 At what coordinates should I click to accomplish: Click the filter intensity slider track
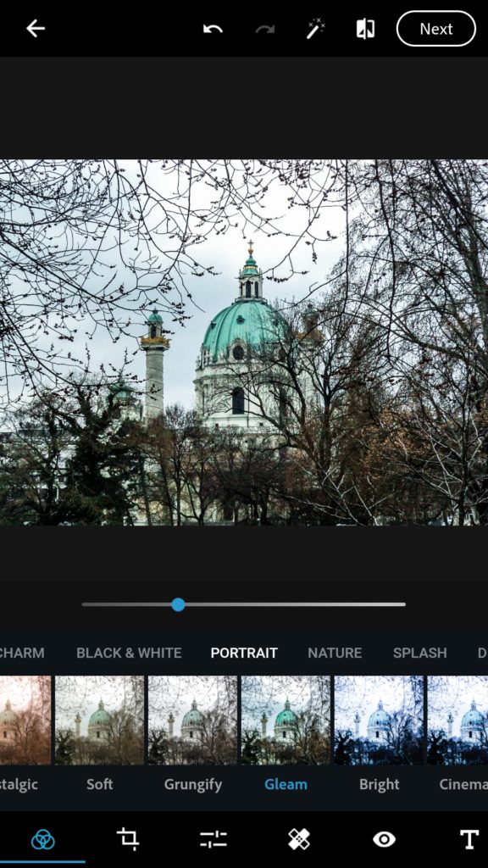(243, 604)
